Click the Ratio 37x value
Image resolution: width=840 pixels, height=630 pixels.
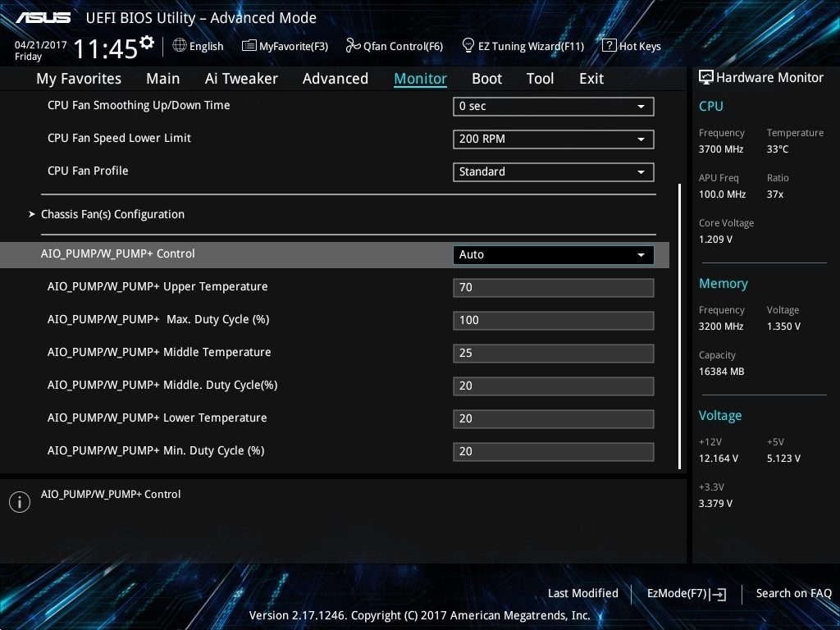(774, 194)
